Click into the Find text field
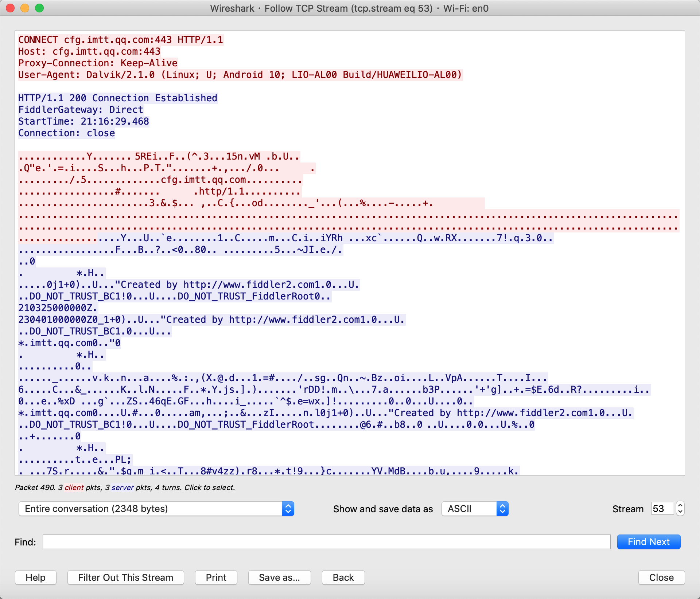Screen dimensions: 700x599 pos(326,542)
